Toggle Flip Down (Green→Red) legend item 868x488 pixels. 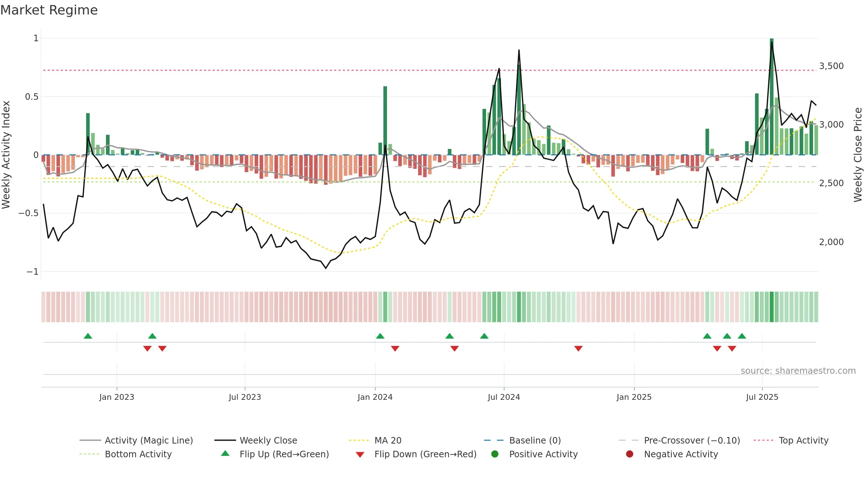tap(416, 454)
